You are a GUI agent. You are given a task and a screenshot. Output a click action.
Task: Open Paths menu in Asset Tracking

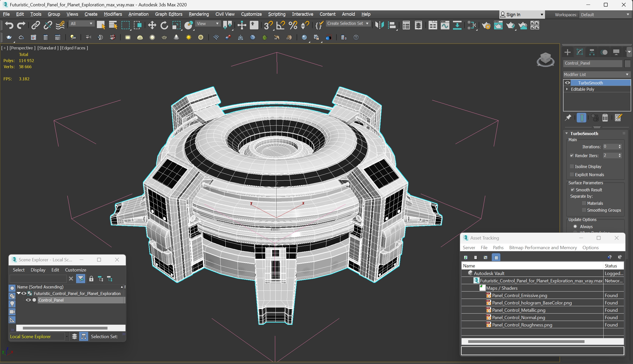coord(498,248)
